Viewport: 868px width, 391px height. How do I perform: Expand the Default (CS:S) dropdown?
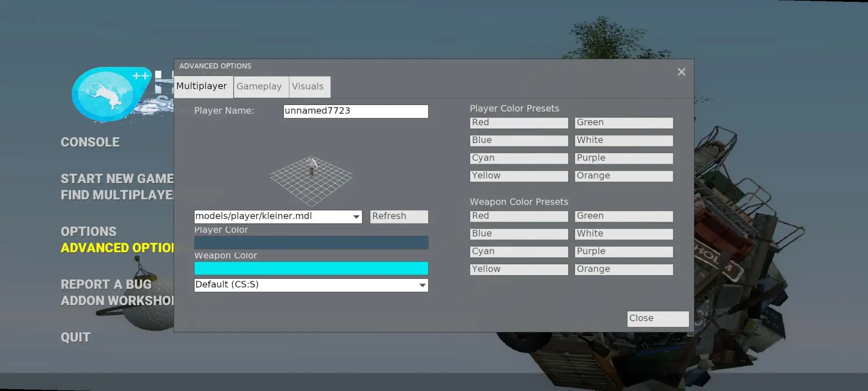[x=311, y=285]
